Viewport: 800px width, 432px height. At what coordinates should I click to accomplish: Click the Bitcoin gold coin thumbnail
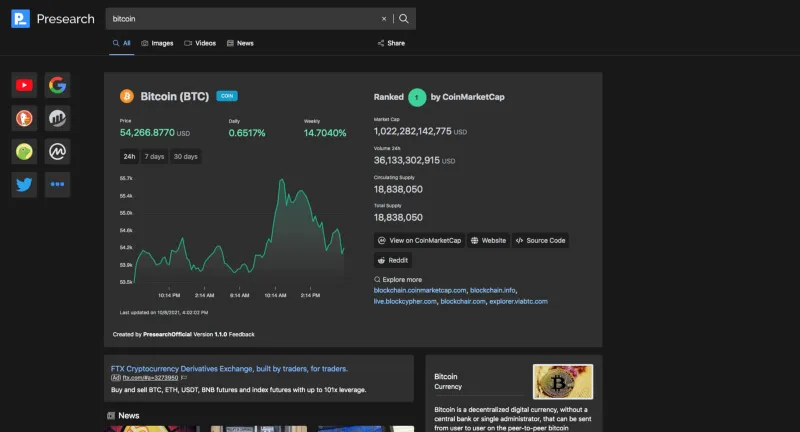click(x=563, y=382)
